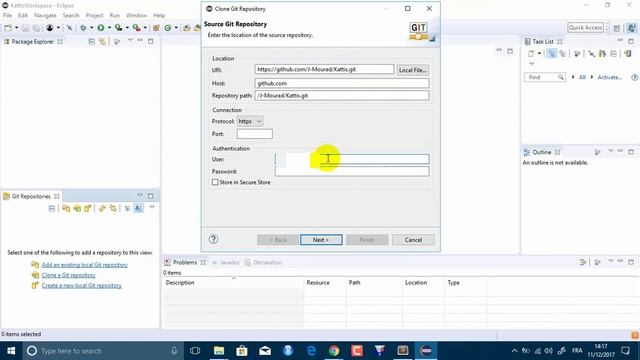Click the Cancel button in Clone dialog
This screenshot has height=360, width=640.
click(413, 240)
